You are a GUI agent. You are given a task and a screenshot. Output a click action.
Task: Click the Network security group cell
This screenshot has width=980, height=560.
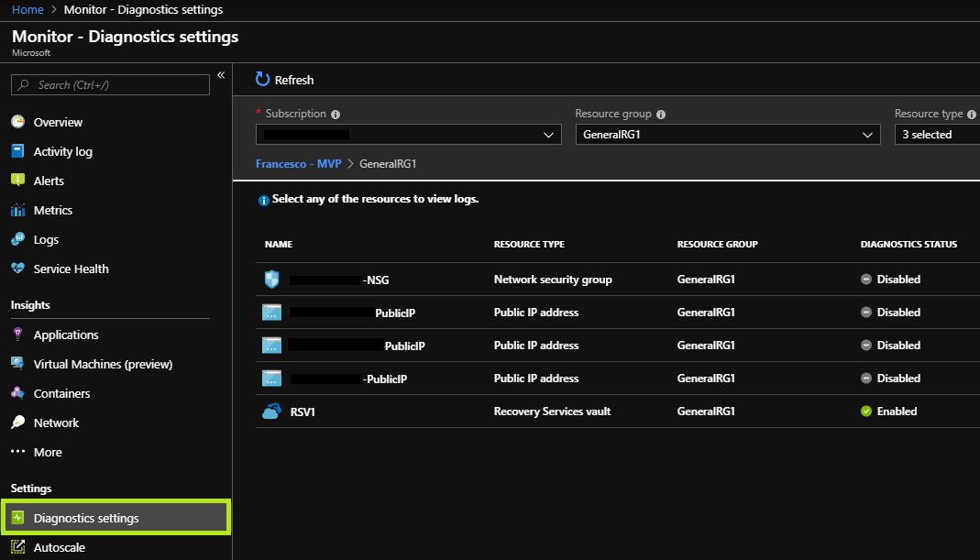click(553, 280)
